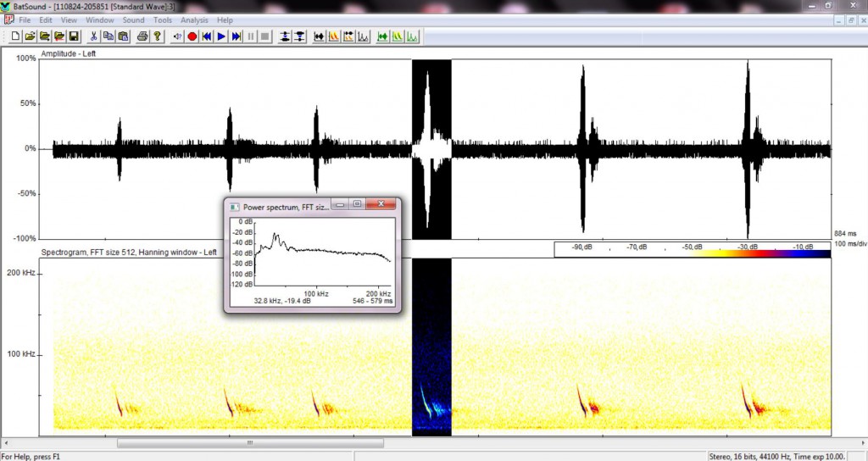
Task: Open the Tools menu
Action: [163, 20]
